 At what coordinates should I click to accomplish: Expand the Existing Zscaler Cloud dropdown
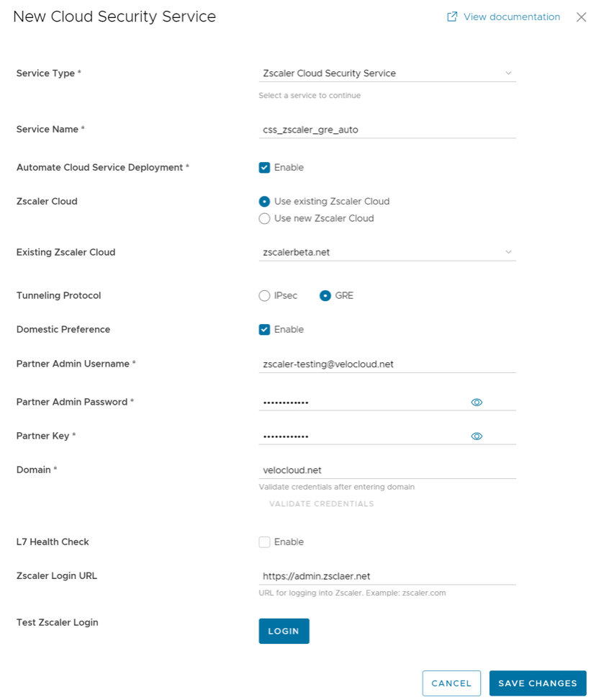coord(387,252)
